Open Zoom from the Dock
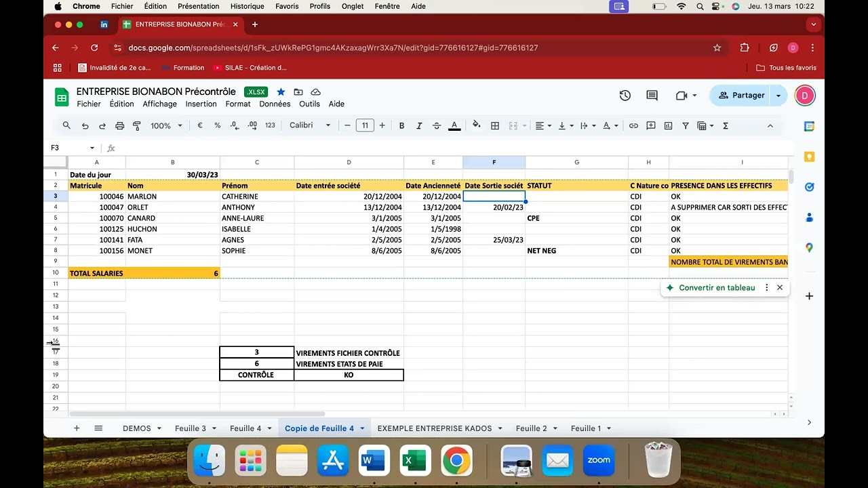868x488 pixels. tap(599, 460)
